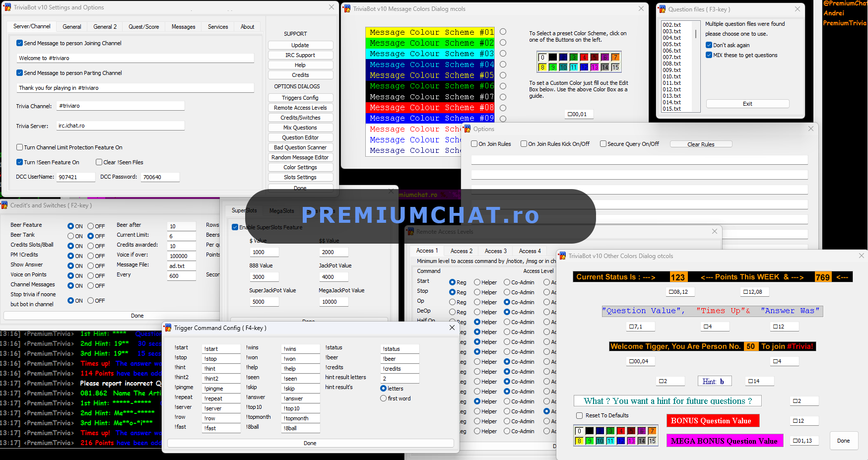
Task: Switch to Access 3 tab
Action: click(x=496, y=251)
